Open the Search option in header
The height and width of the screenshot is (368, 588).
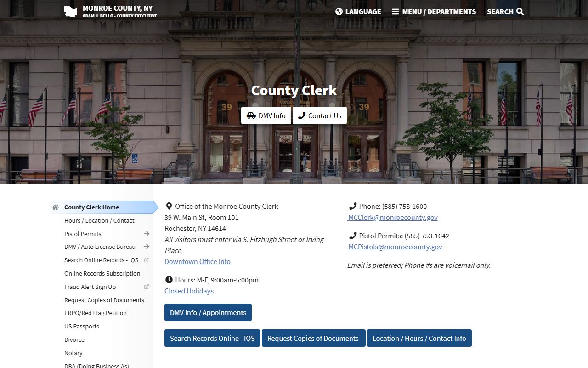(x=505, y=11)
